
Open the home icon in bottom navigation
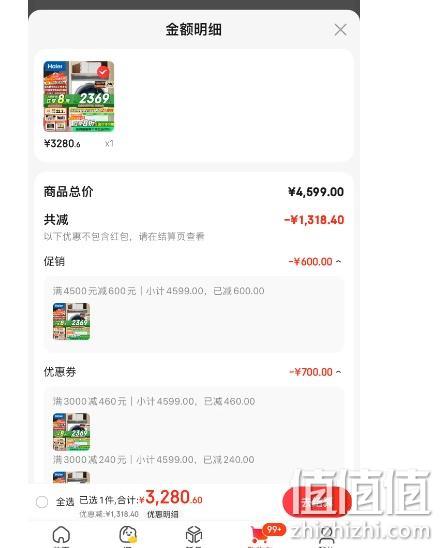[61, 535]
